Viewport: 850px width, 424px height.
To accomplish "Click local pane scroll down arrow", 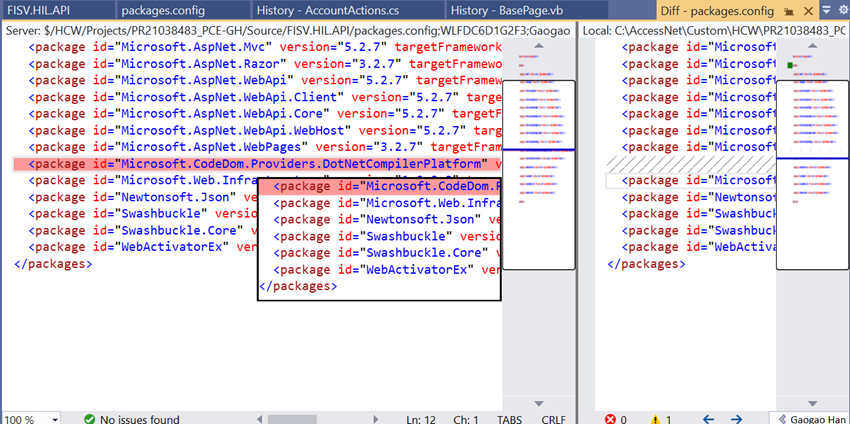I will pyautogui.click(x=812, y=403).
